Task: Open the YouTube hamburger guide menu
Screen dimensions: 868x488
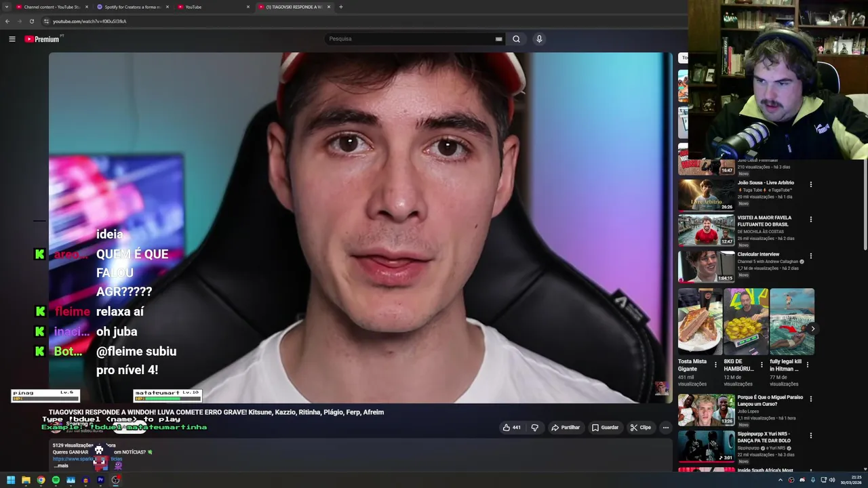Action: coord(12,39)
